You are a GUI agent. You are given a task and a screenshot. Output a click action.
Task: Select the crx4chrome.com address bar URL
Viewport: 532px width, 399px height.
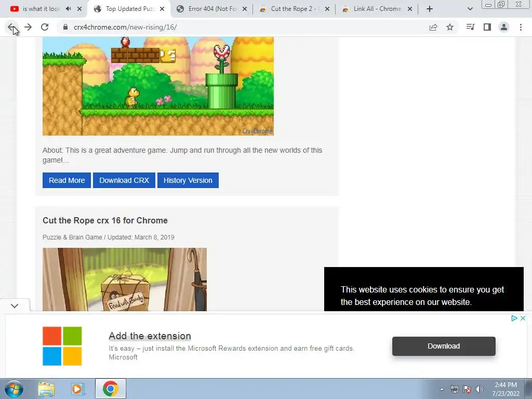pos(125,27)
